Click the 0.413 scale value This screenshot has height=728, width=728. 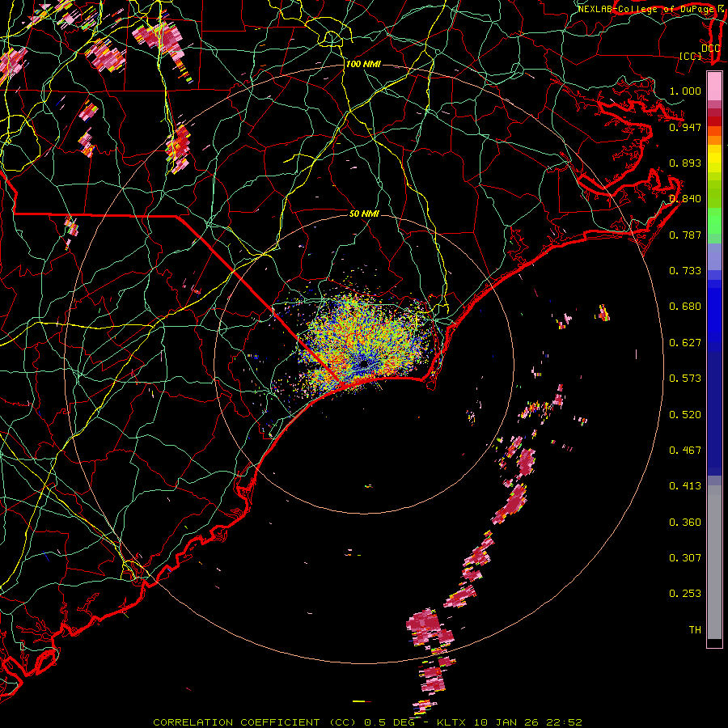point(685,486)
